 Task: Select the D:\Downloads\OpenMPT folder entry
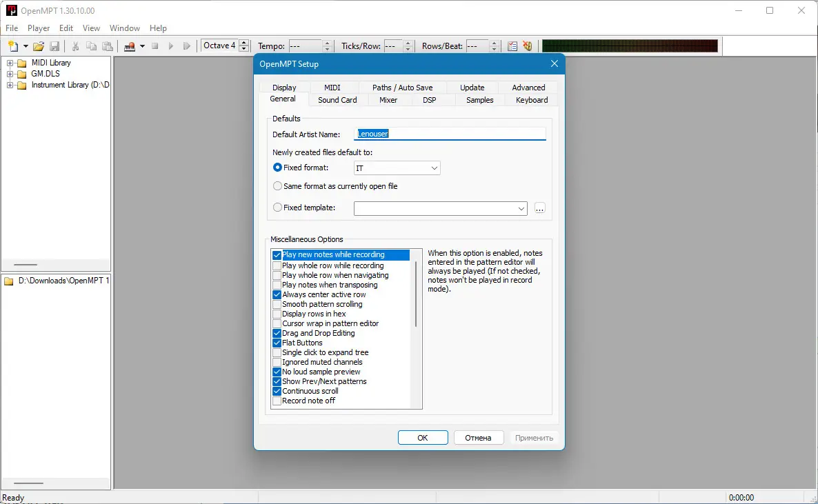(x=57, y=281)
